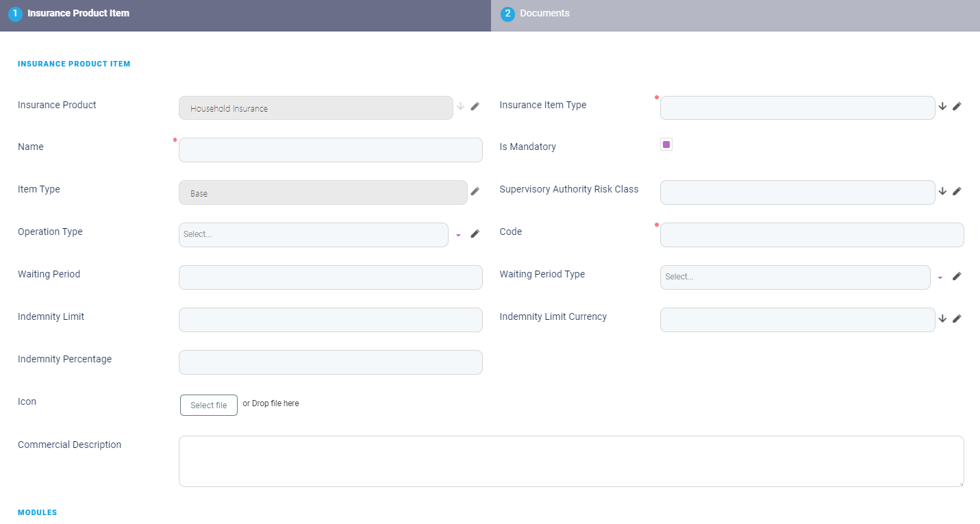Click the Indemnity Percentage input field
The height and width of the screenshot is (524, 980).
pos(330,362)
